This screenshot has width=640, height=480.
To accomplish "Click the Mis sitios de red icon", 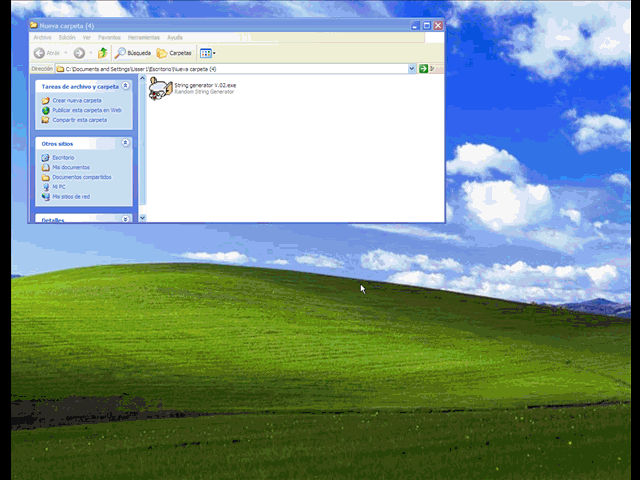I will 45,197.
